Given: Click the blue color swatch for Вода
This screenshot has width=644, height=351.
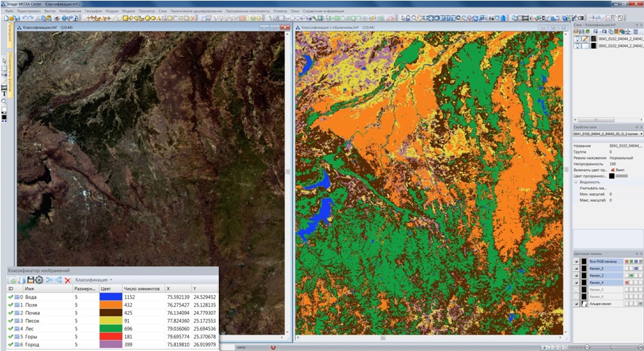Looking at the screenshot, I should click(111, 296).
